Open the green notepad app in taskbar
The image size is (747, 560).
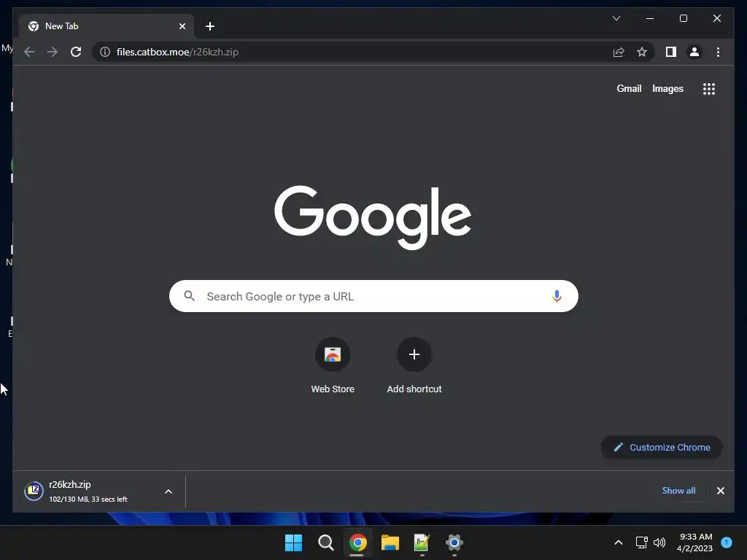(422, 542)
